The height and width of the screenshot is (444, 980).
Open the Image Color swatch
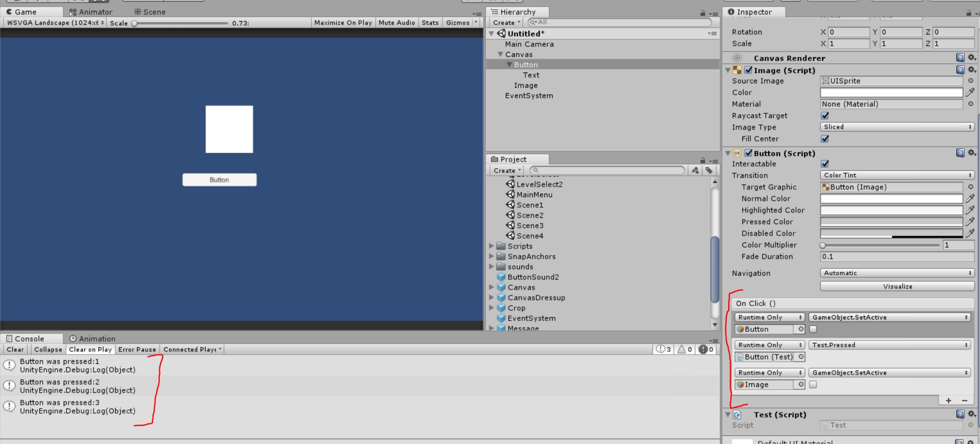coord(891,93)
